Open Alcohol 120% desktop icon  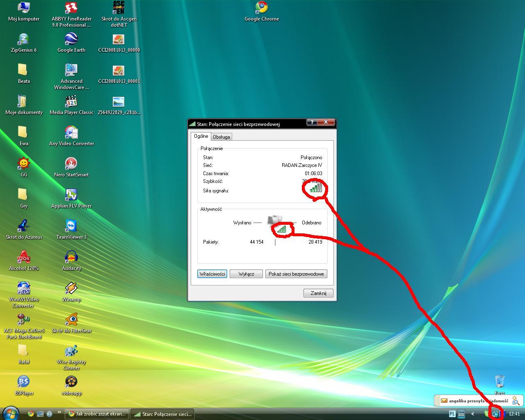pos(24,261)
